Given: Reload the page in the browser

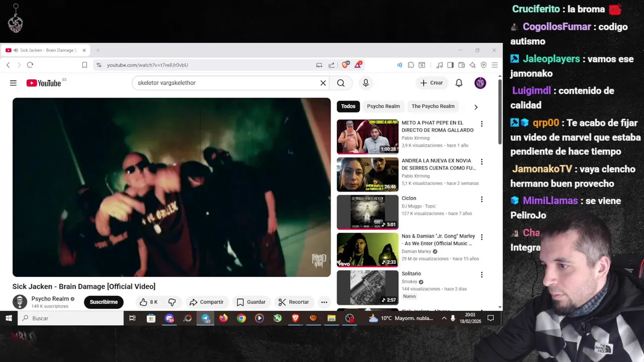Looking at the screenshot, I should click(30, 65).
